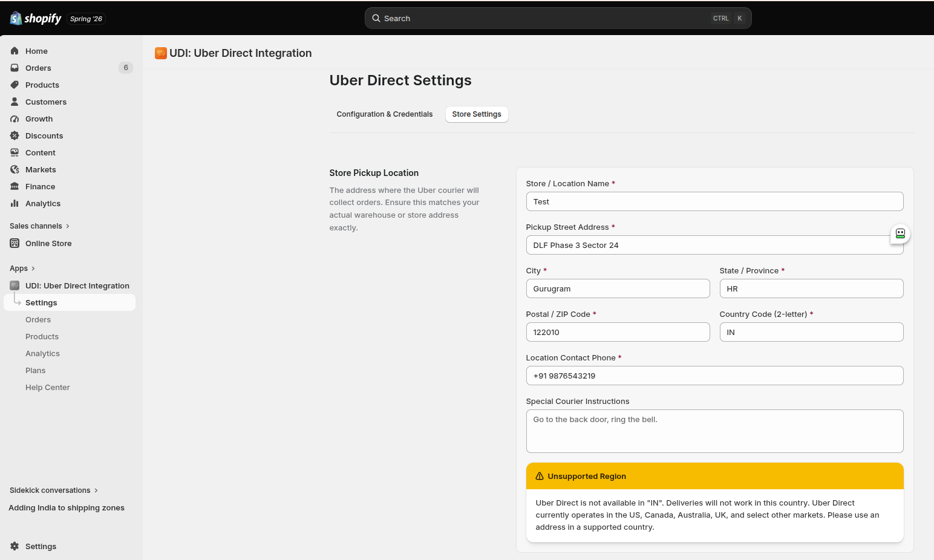
Task: Open 'Adding India to shipping zones' conversation
Action: pyautogui.click(x=67, y=508)
